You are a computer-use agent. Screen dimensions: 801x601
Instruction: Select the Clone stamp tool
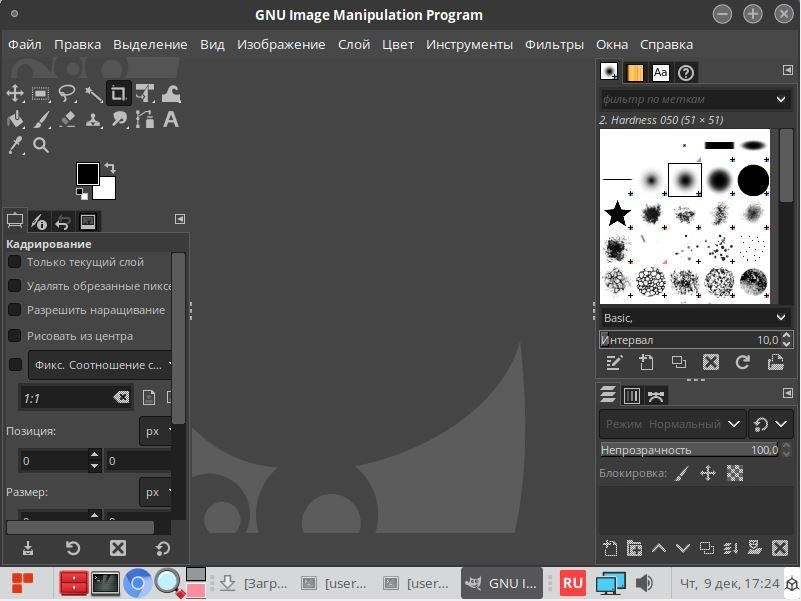tap(93, 120)
